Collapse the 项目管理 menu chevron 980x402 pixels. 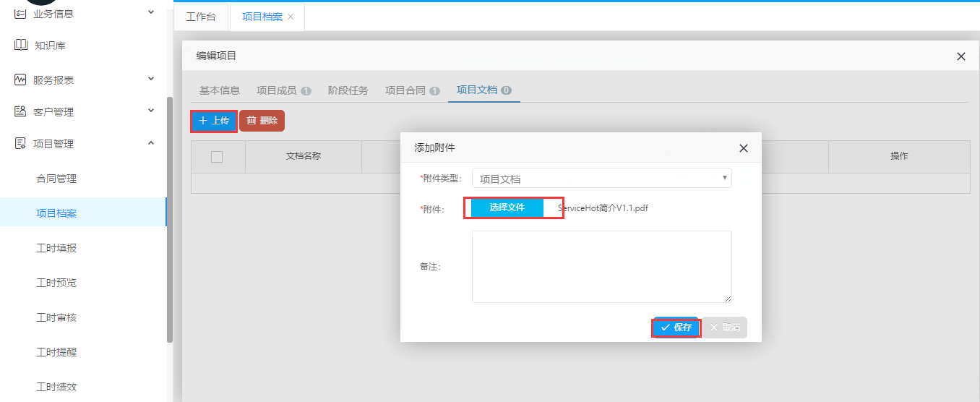pos(151,143)
